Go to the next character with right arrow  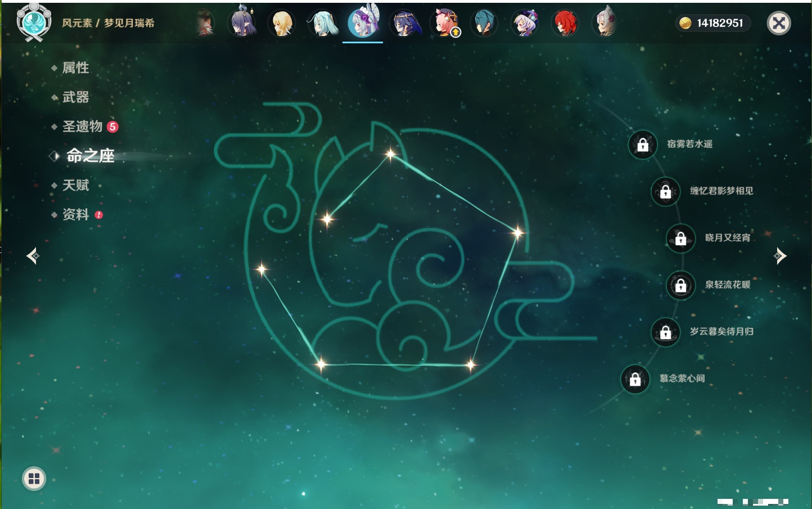(779, 256)
